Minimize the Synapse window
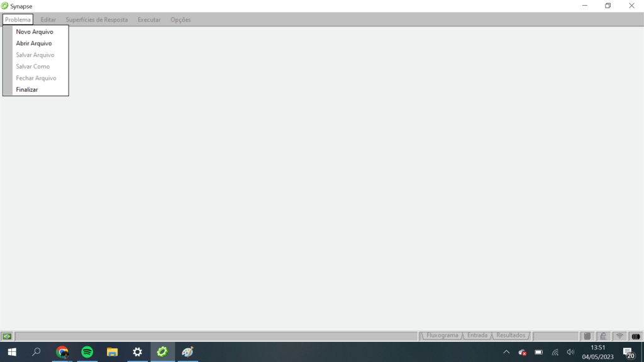 pyautogui.click(x=585, y=6)
